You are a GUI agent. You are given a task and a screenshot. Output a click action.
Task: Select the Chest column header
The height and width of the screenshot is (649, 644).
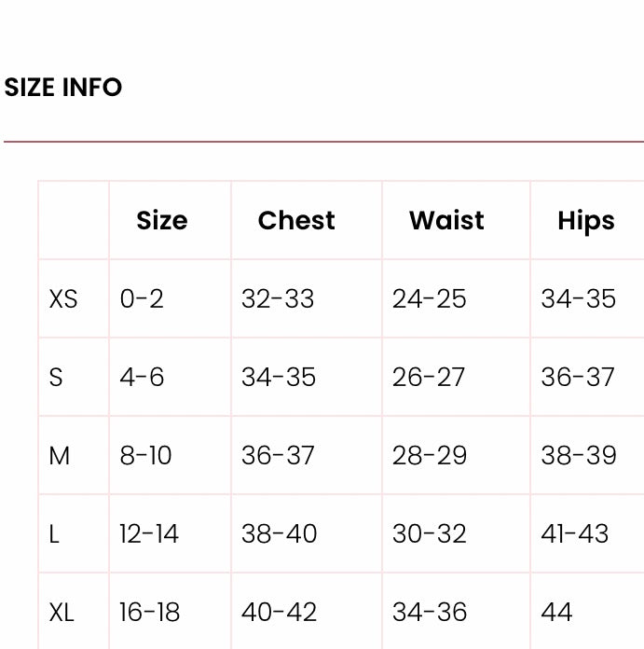coord(296,221)
